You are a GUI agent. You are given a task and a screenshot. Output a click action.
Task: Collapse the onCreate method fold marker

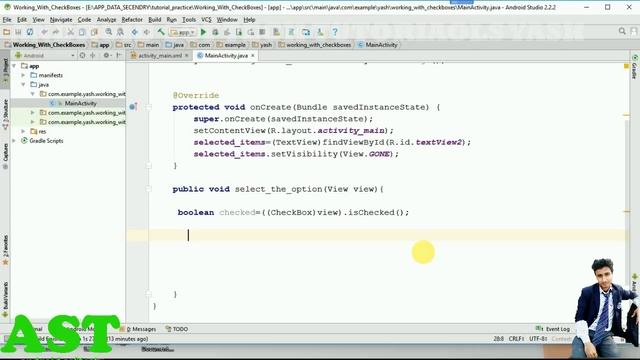click(149, 107)
